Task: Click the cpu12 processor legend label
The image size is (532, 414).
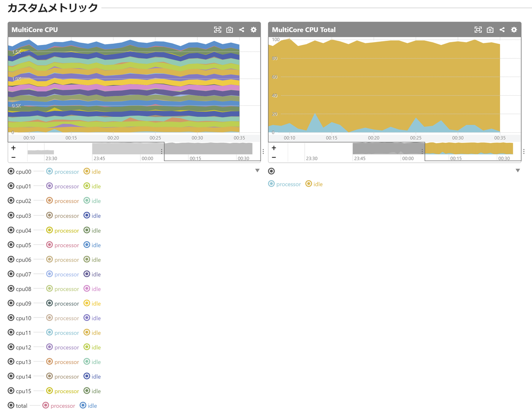Action: tap(66, 347)
